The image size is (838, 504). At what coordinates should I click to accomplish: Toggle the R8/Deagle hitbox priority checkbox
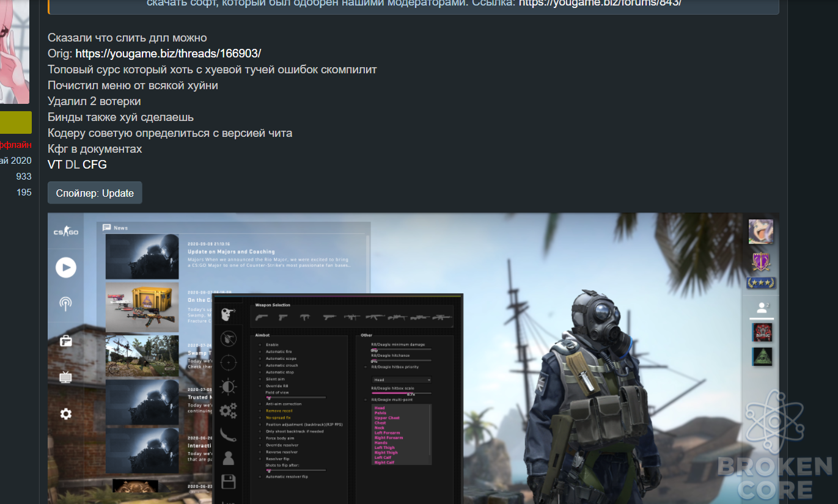(x=366, y=367)
